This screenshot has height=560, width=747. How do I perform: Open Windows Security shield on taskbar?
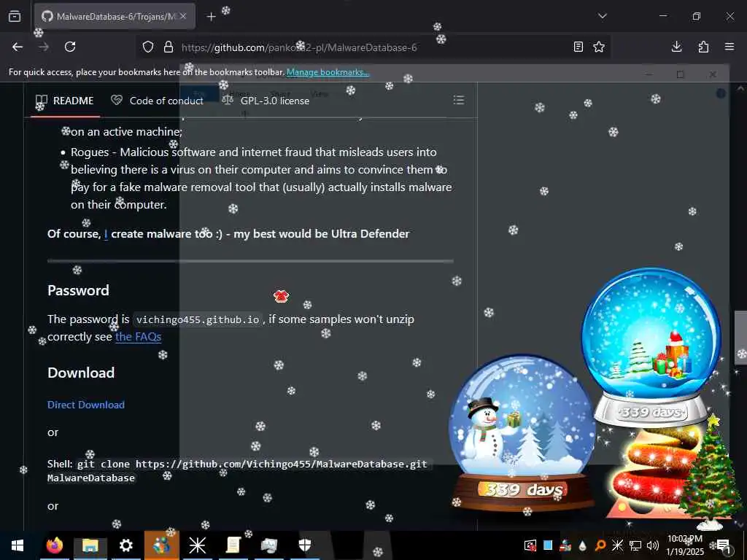[305, 545]
